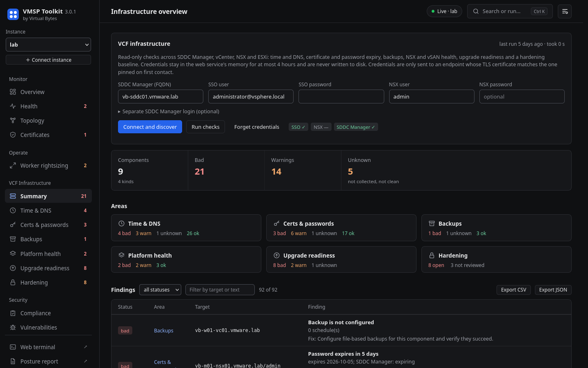
Task: Click Forget credentials
Action: tap(257, 127)
